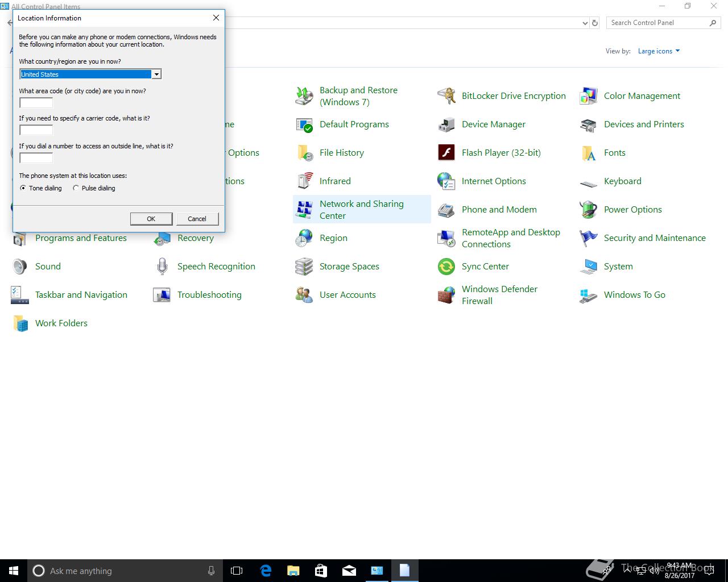The width and height of the screenshot is (728, 582).
Task: Open the Store from the taskbar
Action: [x=321, y=571]
